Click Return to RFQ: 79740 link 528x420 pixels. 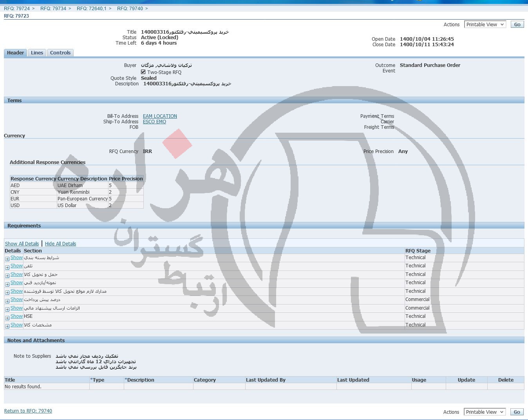click(28, 411)
